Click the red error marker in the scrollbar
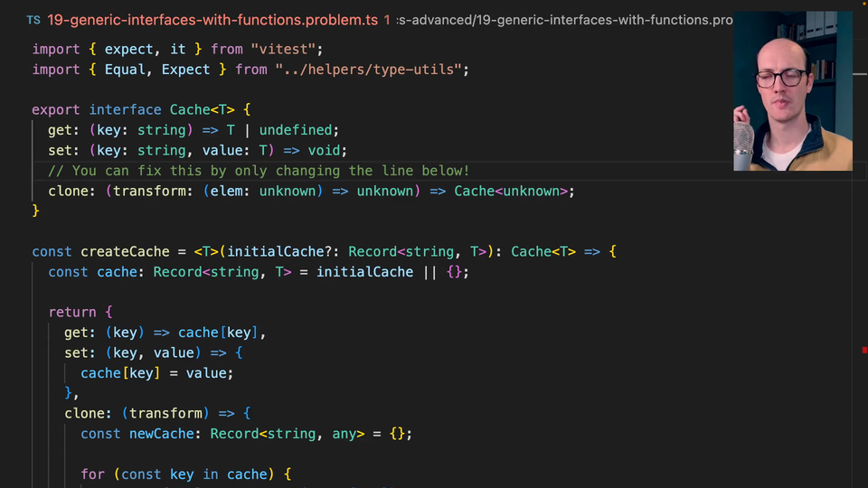 coord(864,350)
